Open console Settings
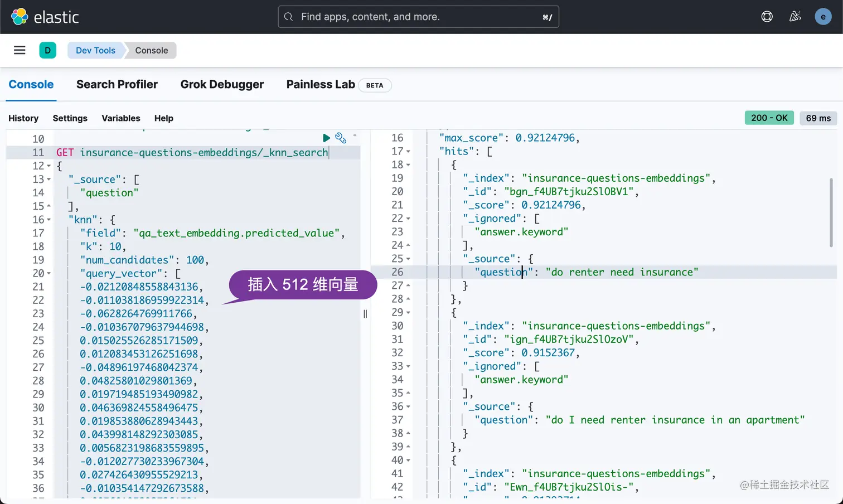The image size is (843, 504). (x=70, y=118)
